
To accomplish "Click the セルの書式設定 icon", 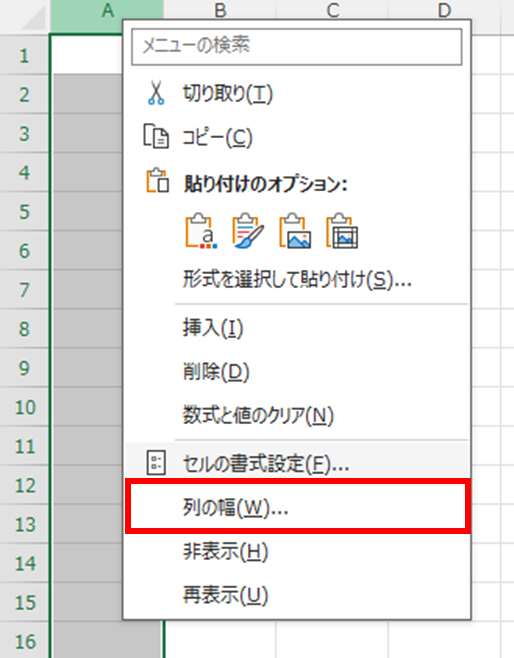I will point(156,463).
